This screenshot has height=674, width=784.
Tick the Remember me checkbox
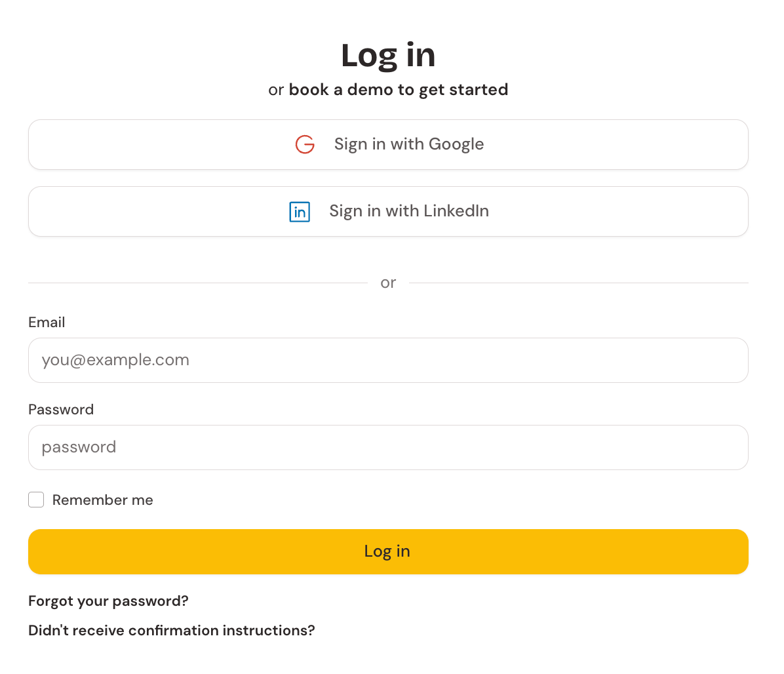[36, 500]
